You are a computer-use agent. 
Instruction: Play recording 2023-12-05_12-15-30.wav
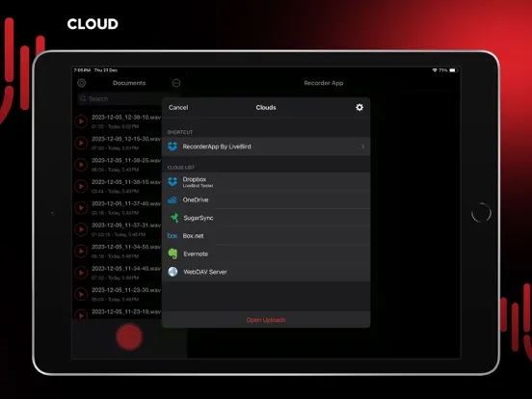(81, 143)
